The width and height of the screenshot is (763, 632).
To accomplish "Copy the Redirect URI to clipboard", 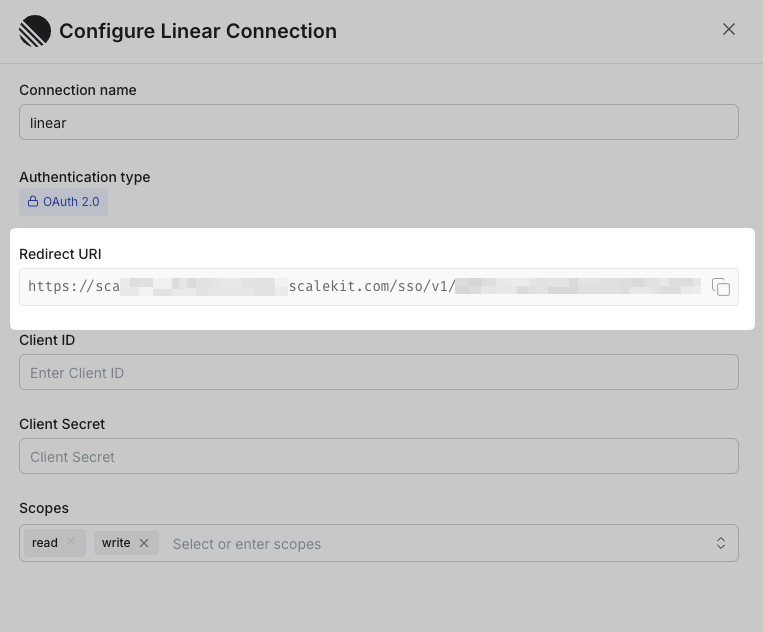I will tap(721, 287).
